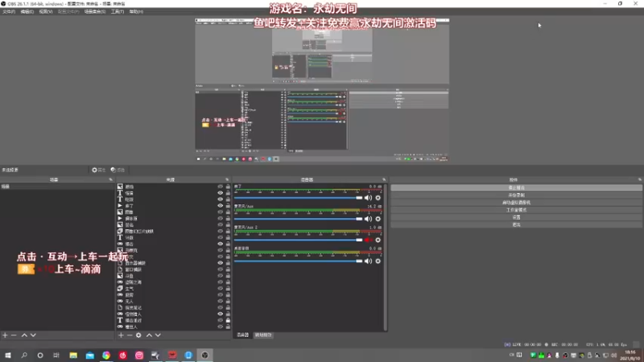Open the 帮助(H) menu
644x362 pixels.
pos(136,11)
